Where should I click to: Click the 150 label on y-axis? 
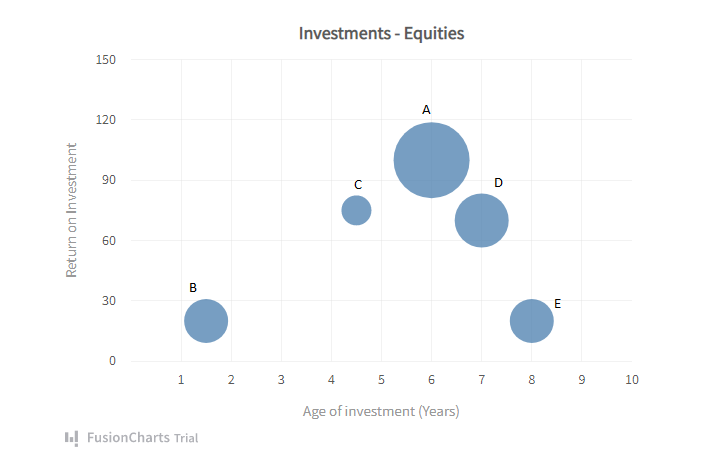(105, 60)
